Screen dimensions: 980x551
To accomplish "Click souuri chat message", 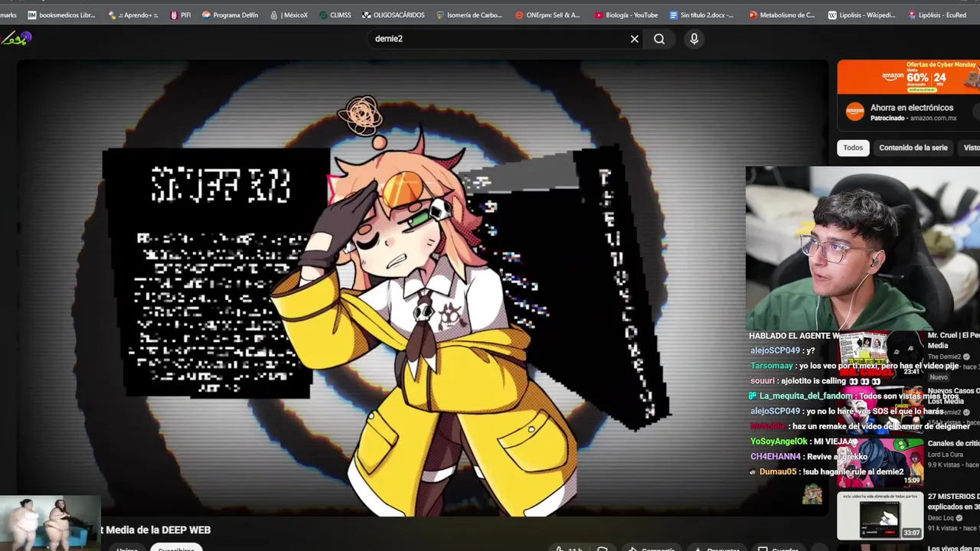I will (x=815, y=381).
